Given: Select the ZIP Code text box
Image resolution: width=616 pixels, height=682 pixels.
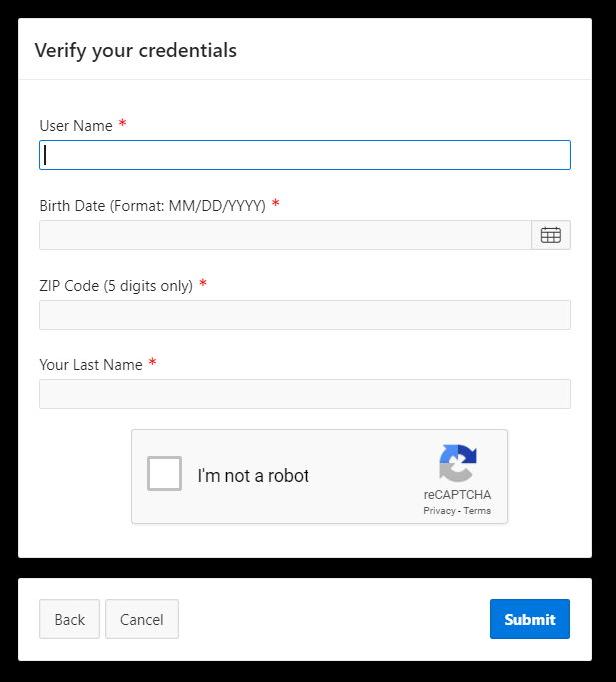Looking at the screenshot, I should [305, 315].
